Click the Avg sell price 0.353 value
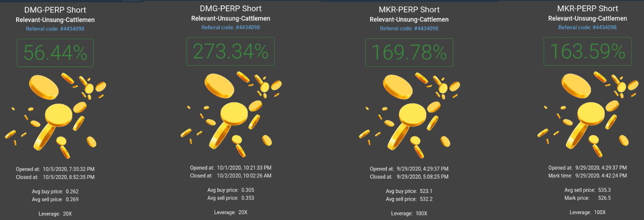Viewport: 644px width, 220px height. click(x=248, y=198)
